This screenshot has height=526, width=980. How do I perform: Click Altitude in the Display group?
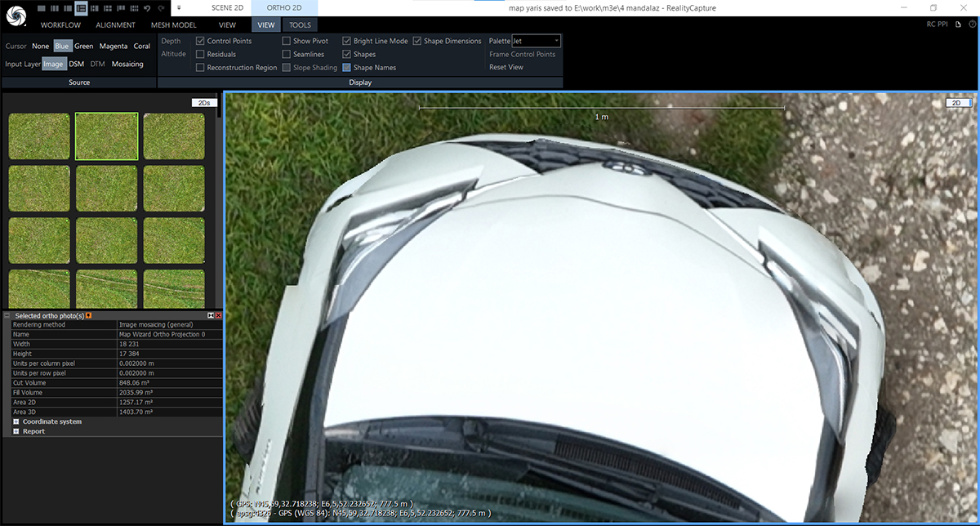click(174, 54)
